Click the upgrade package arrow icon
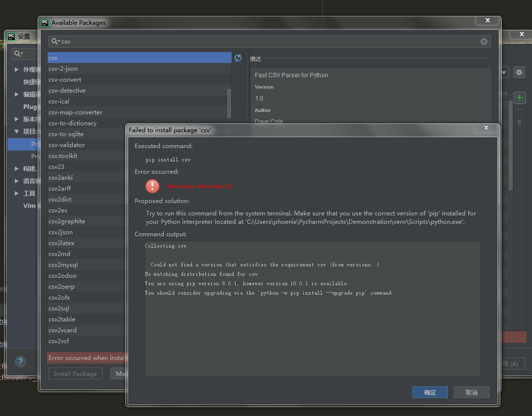 (x=519, y=122)
